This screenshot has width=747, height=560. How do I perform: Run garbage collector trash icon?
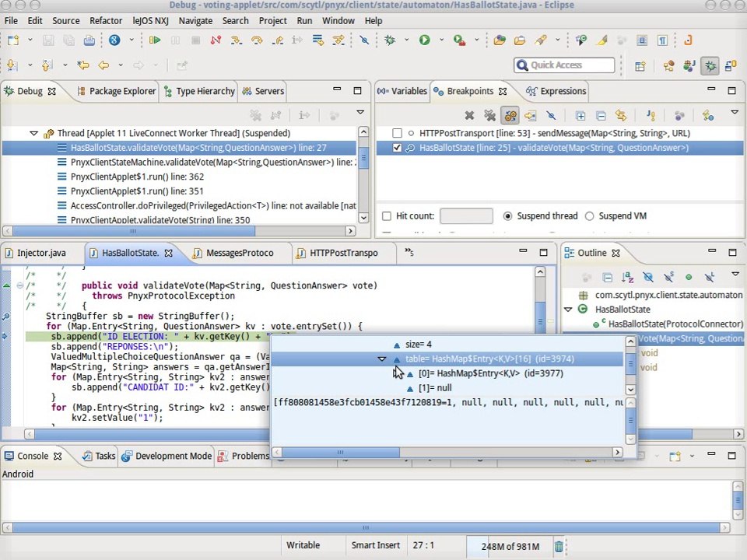[x=559, y=546]
